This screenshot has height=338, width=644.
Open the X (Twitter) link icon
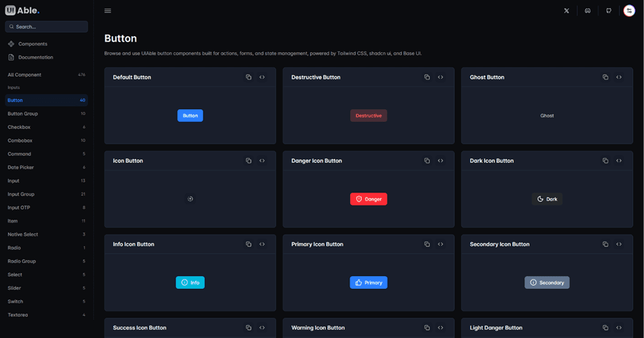(567, 11)
